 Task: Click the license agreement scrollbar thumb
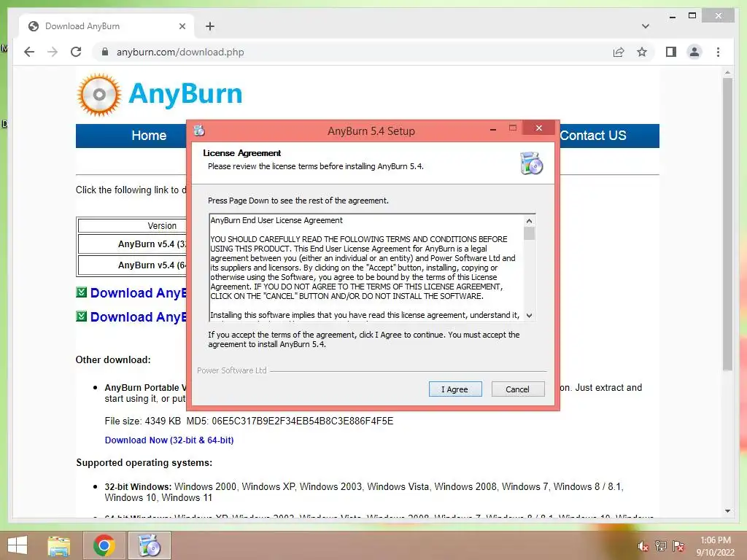click(x=529, y=233)
